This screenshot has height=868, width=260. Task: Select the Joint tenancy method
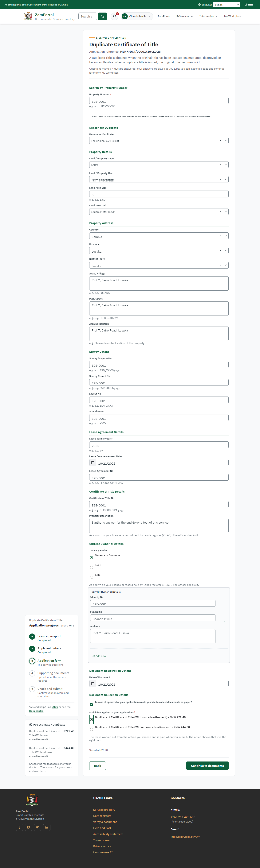click(91, 567)
